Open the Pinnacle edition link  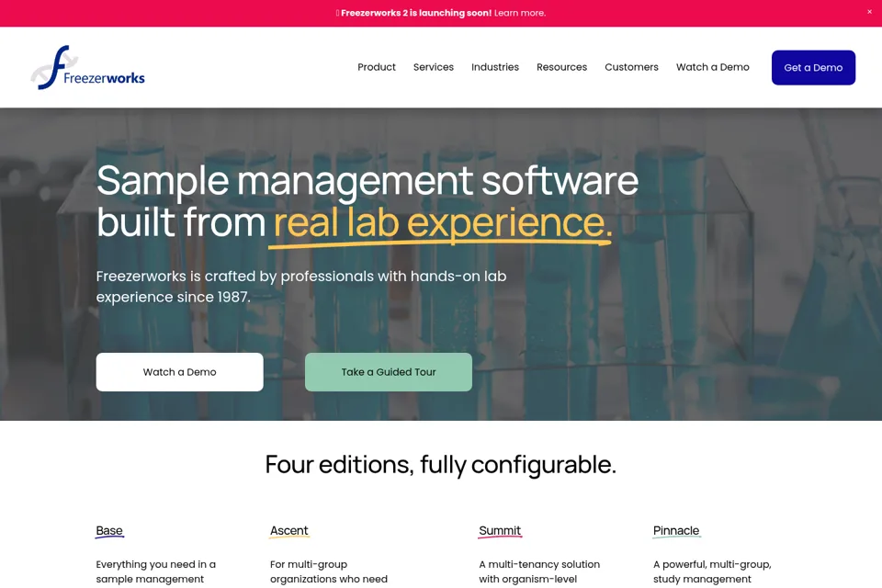coord(676,531)
